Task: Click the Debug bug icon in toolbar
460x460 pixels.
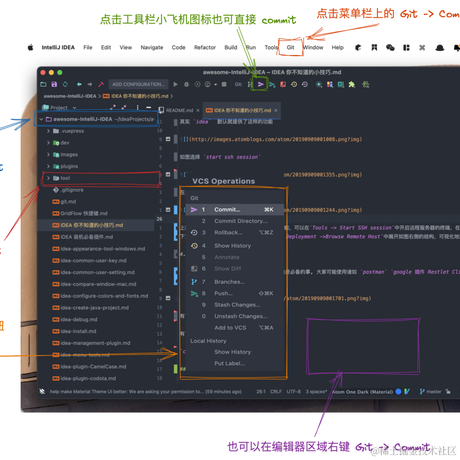Action: [x=186, y=84]
